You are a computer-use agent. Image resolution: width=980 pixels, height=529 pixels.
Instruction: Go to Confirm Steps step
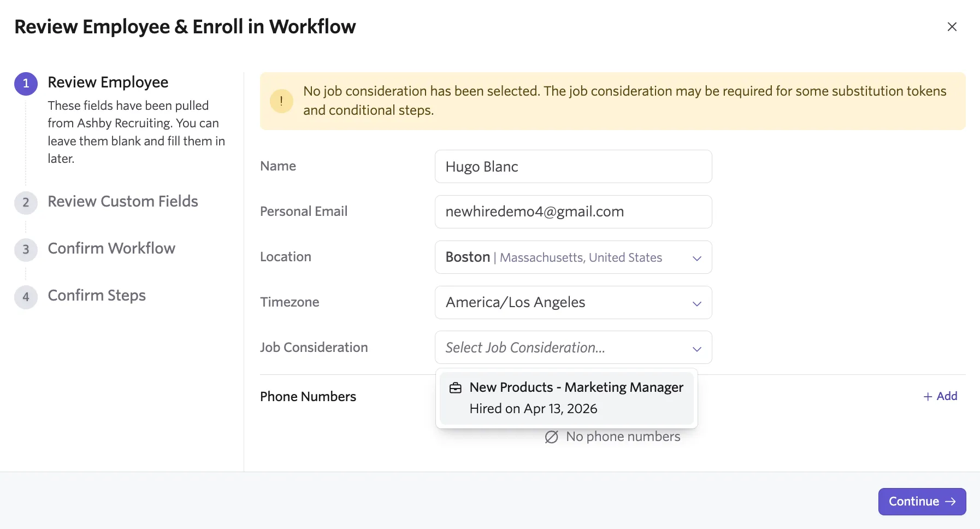[97, 296]
